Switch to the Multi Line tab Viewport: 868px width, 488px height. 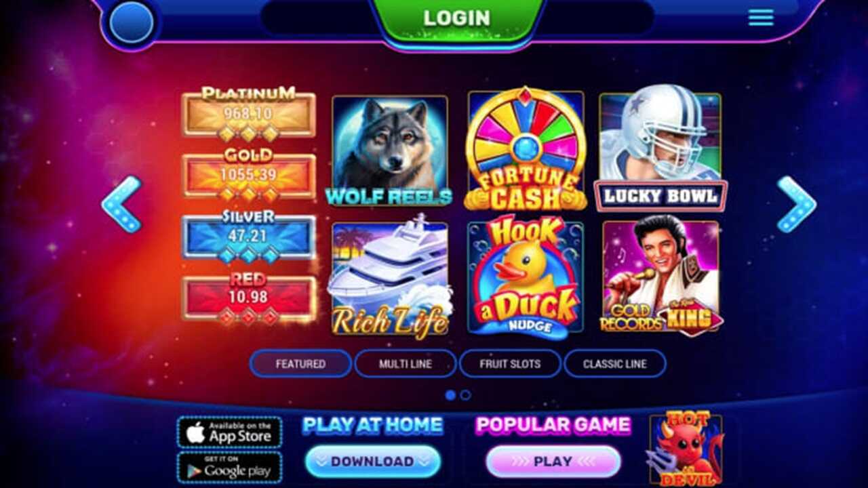(x=406, y=364)
